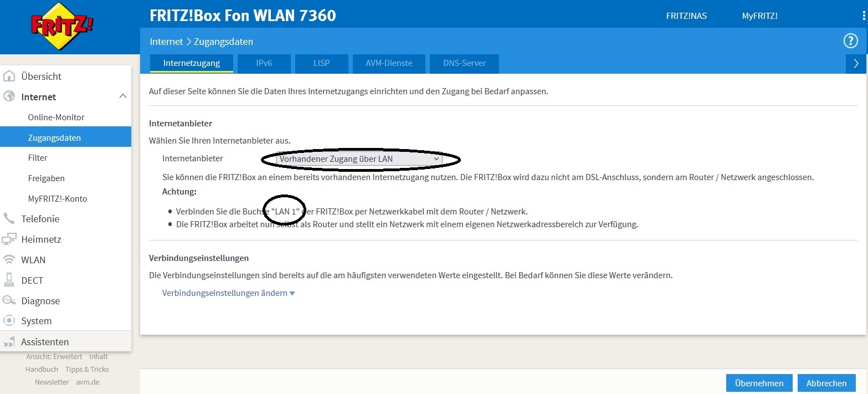Screen dimensions: 868x394
Task: Open the Tipps & Tricks link
Action: click(x=87, y=369)
